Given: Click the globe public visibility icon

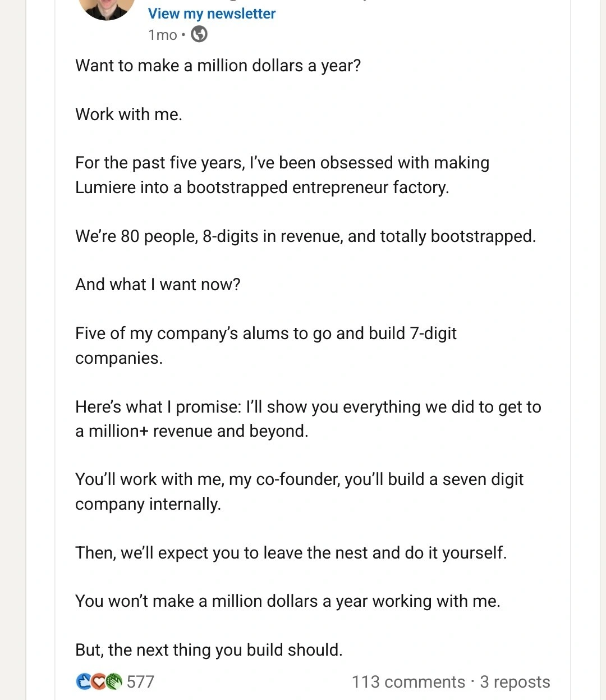Looking at the screenshot, I should click(199, 35).
